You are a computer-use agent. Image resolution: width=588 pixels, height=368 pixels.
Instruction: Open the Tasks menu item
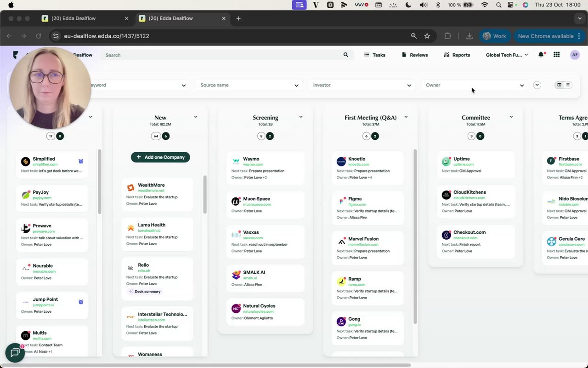[x=375, y=55]
